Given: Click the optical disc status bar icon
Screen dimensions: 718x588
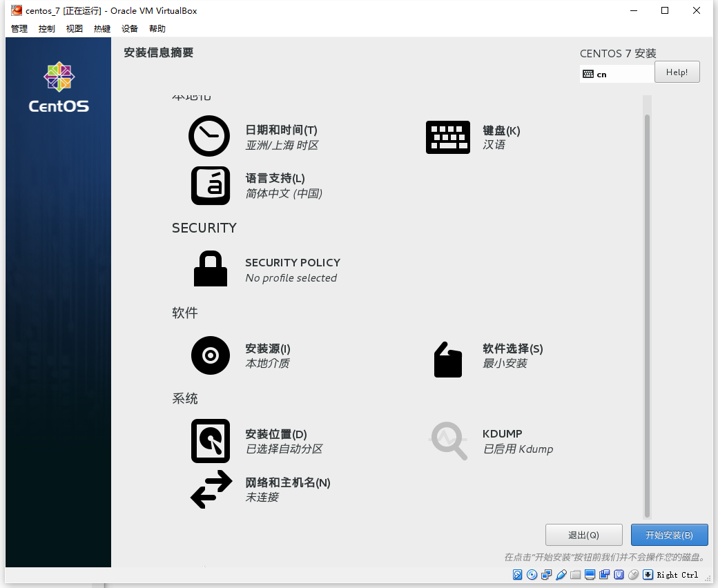Looking at the screenshot, I should pos(532,575).
